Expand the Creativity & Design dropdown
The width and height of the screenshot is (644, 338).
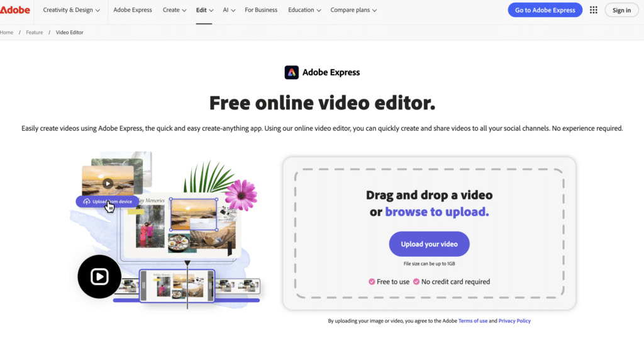[71, 10]
